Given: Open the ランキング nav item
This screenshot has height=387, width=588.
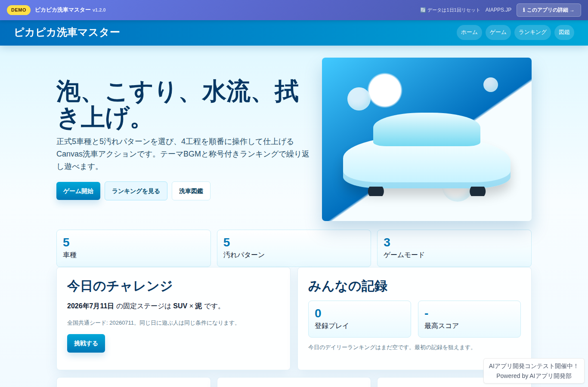Looking at the screenshot, I should [532, 32].
